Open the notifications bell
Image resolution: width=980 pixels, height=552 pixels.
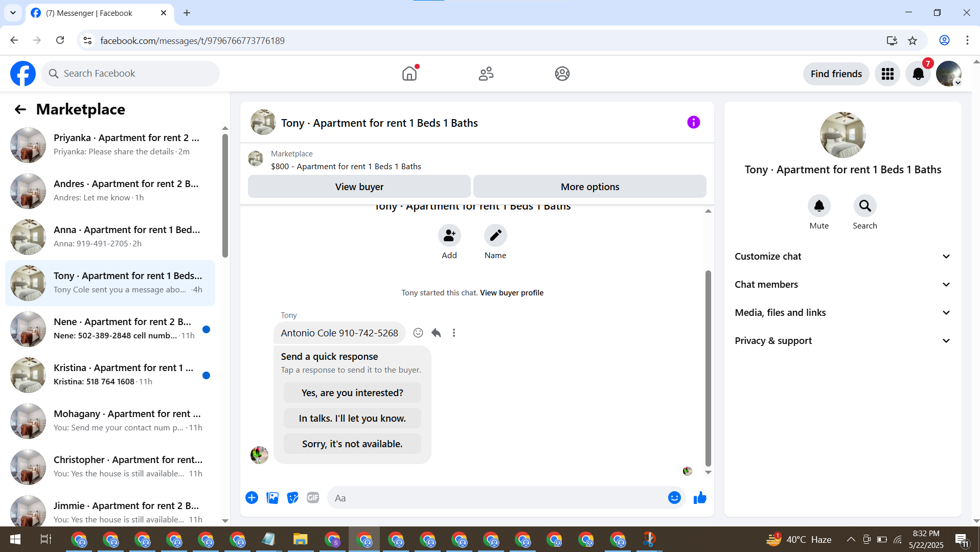point(918,74)
